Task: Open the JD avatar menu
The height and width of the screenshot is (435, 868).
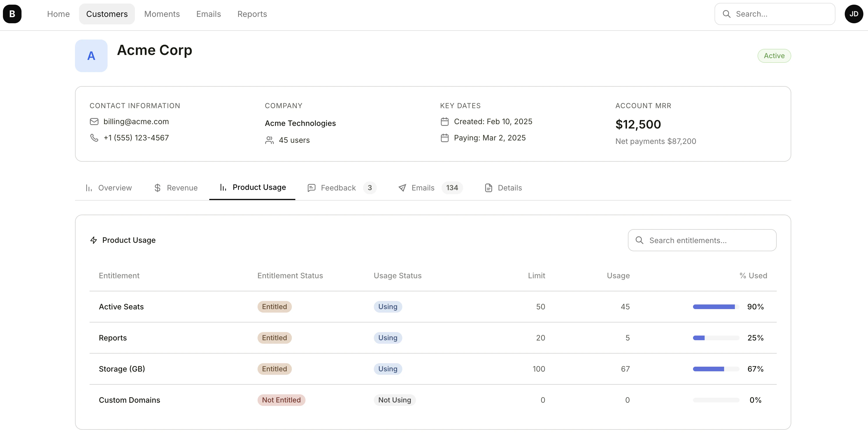Action: (x=854, y=14)
